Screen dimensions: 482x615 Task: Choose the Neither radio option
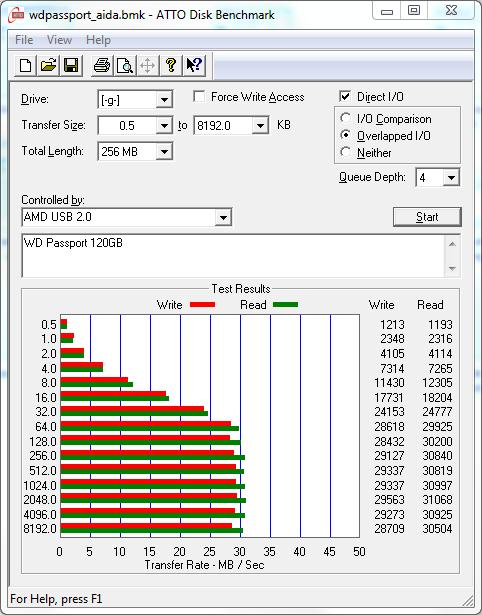[x=346, y=152]
